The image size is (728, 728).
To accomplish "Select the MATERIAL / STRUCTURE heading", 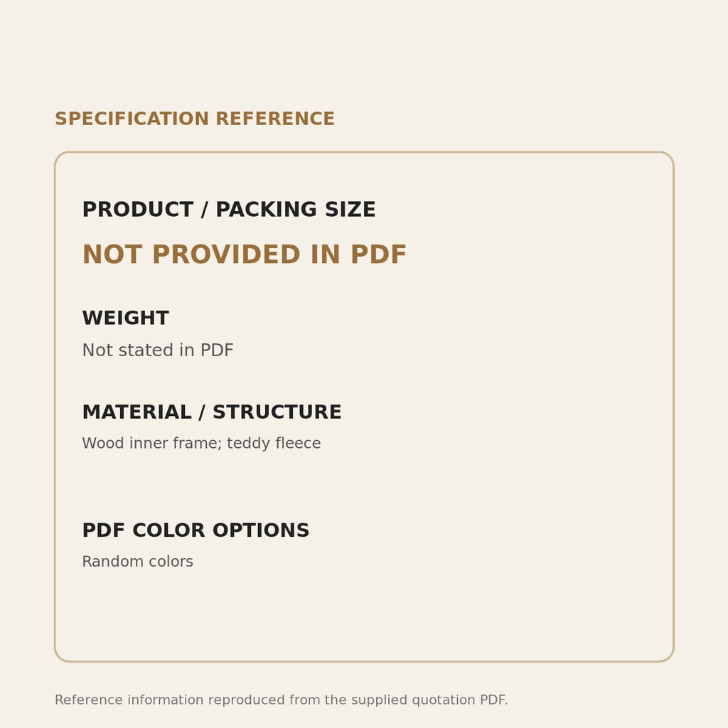I will click(x=212, y=412).
